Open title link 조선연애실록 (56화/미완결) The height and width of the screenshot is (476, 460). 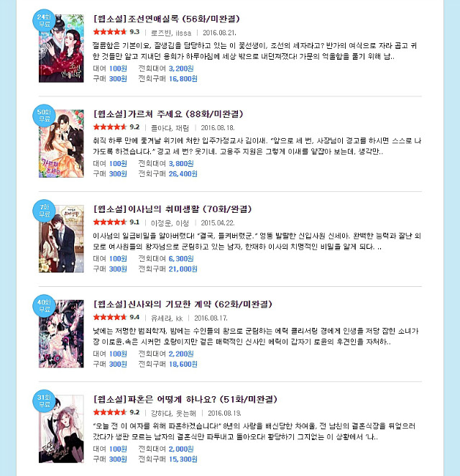point(167,19)
